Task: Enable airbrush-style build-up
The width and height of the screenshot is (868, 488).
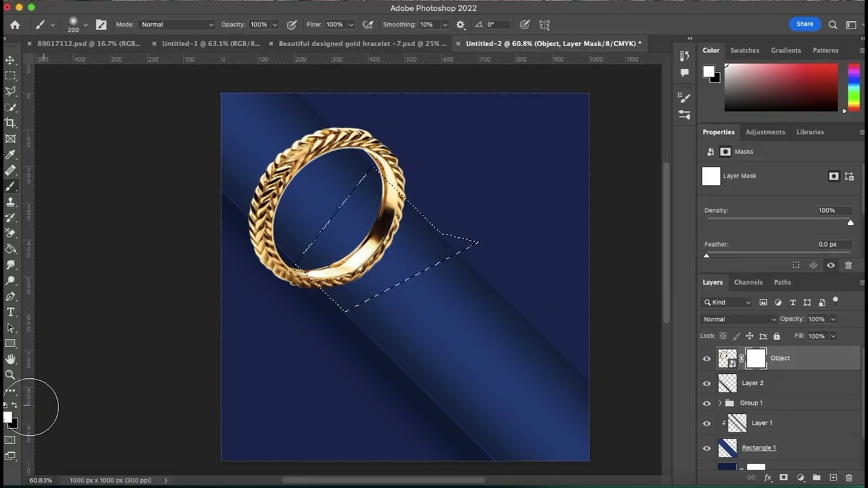Action: pos(368,24)
